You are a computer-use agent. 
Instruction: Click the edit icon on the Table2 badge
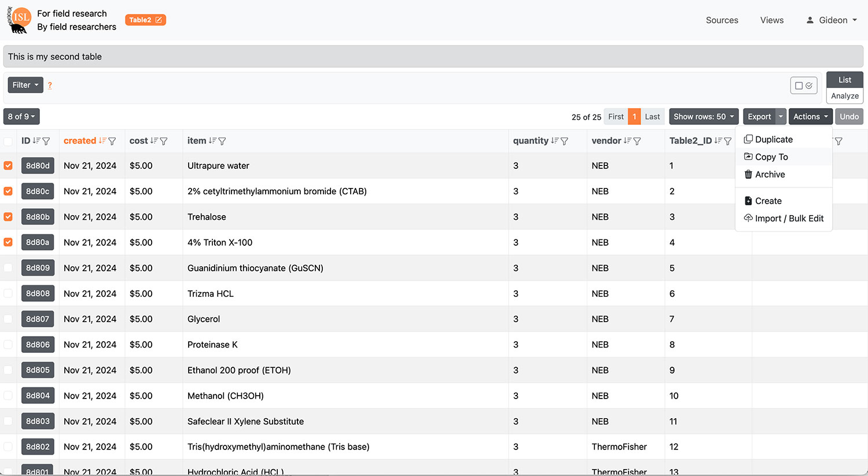(x=159, y=20)
